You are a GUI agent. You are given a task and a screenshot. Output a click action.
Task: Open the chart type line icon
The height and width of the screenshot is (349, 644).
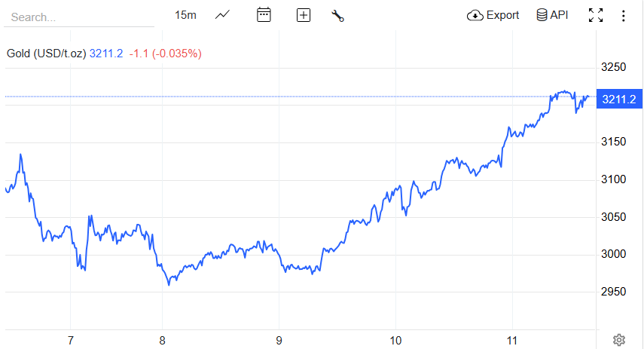(x=222, y=15)
